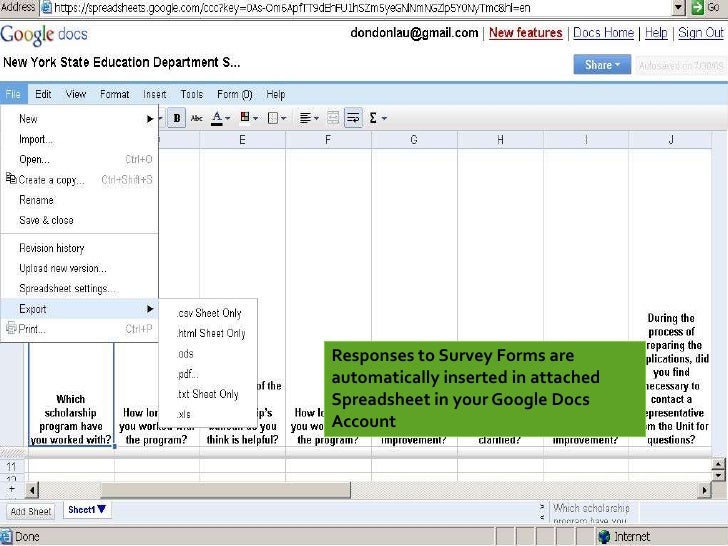
Task: Open the File menu
Action: 13,94
